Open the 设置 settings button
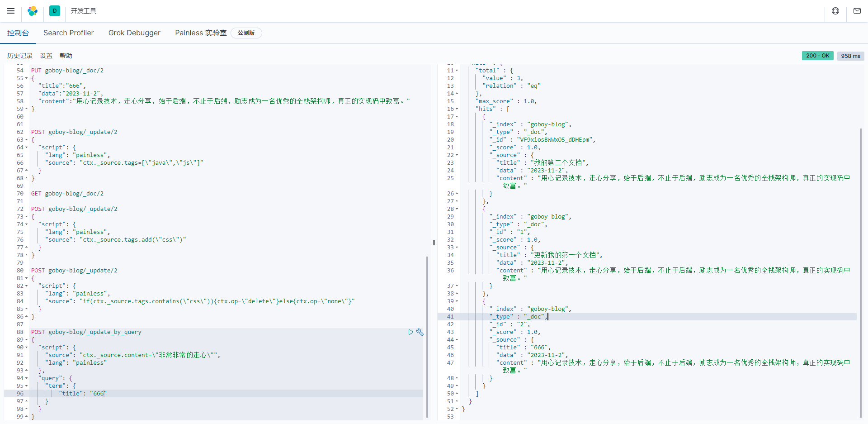Viewport: 868px width, 424px height. point(46,56)
